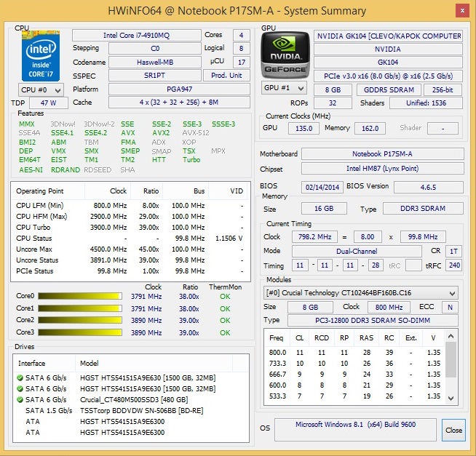Click the Core0 usage bar

click(x=80, y=296)
